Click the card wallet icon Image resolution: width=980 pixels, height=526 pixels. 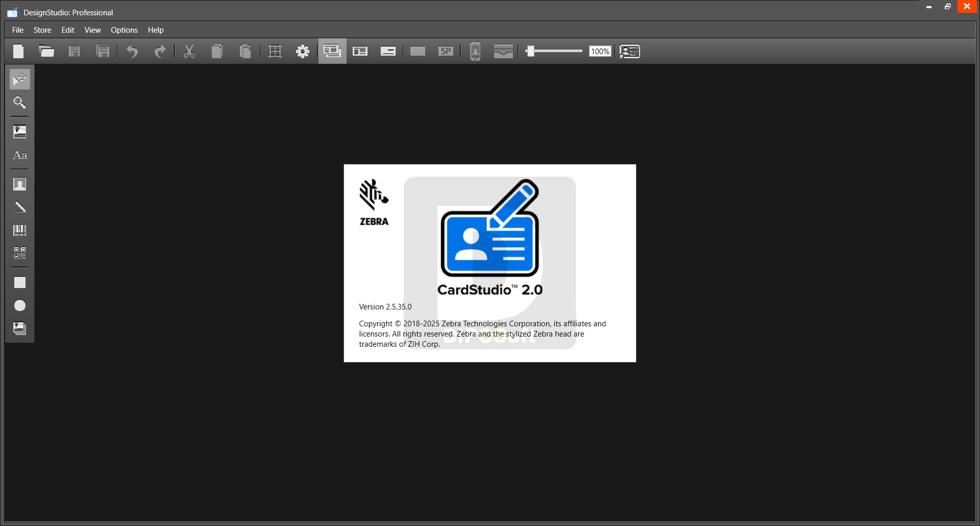tap(503, 51)
